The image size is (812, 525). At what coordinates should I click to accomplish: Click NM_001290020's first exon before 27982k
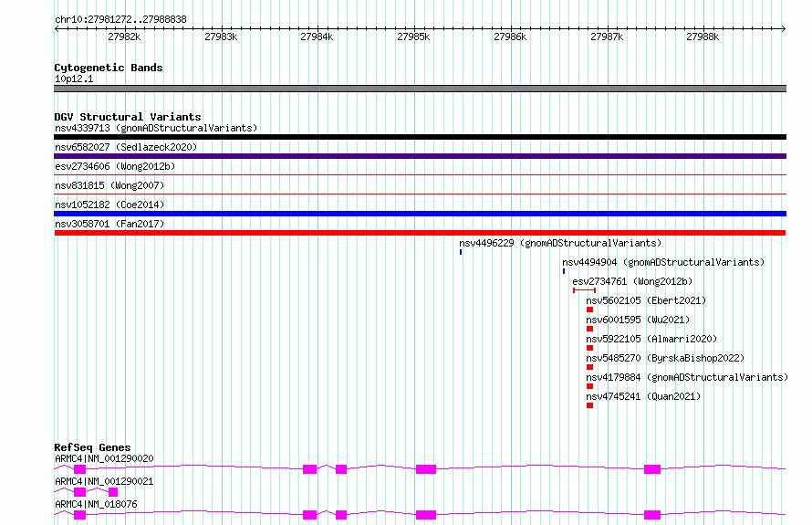click(79, 469)
